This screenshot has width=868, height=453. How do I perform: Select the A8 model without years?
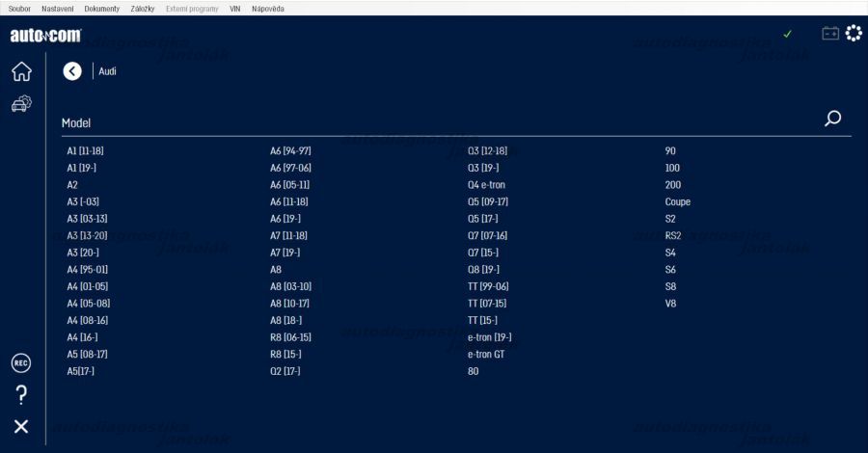pos(276,269)
